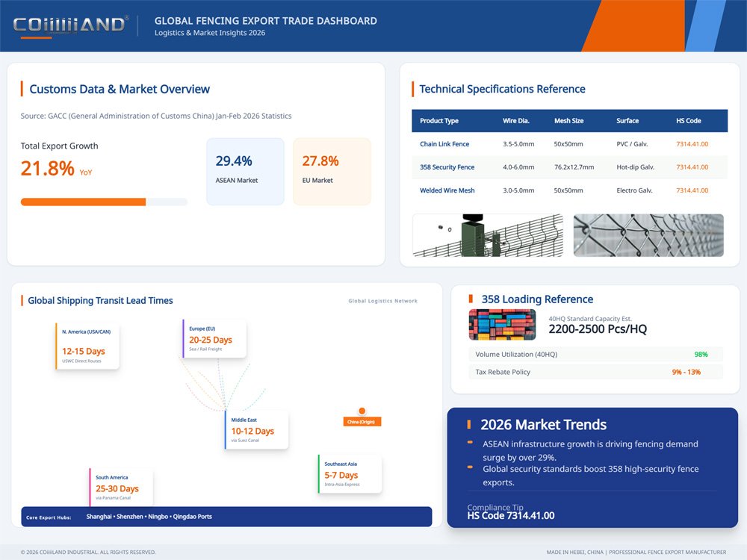Viewport: 747px width, 560px height.
Task: Click the orange accent bar beside Customs Data heading
Action: click(19, 88)
